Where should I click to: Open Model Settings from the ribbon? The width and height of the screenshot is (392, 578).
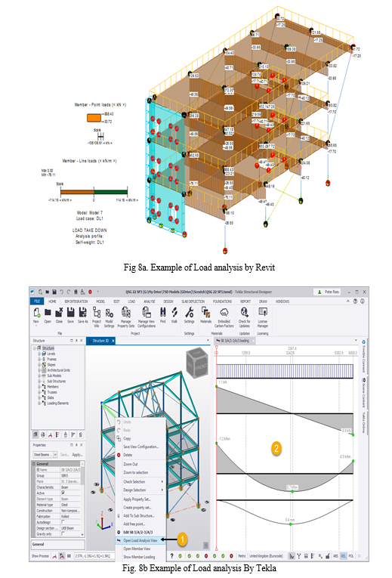tap(109, 317)
